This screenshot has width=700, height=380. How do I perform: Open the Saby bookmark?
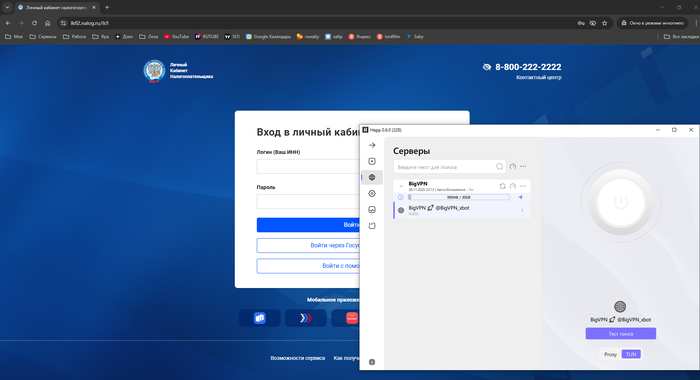point(415,37)
